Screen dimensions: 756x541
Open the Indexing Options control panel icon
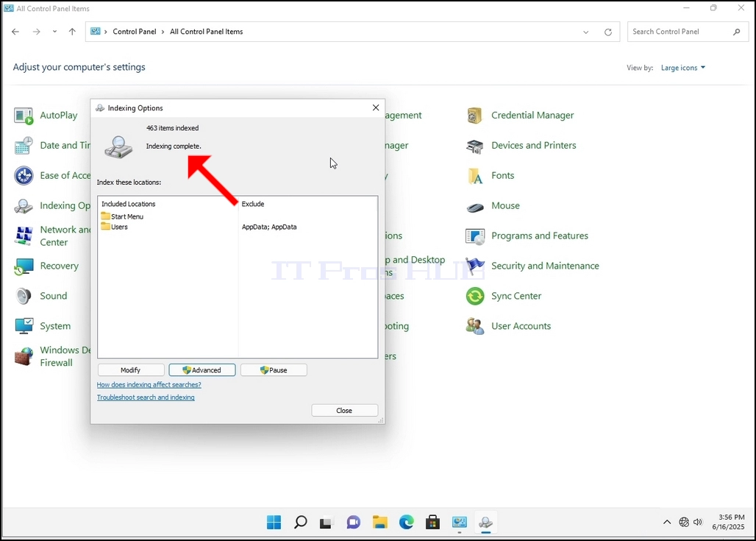24,206
